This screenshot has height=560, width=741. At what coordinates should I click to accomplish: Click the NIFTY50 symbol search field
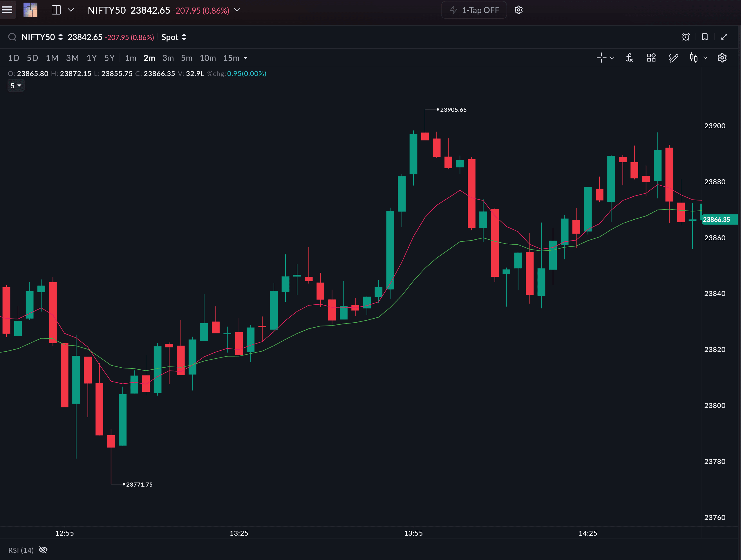(38, 37)
